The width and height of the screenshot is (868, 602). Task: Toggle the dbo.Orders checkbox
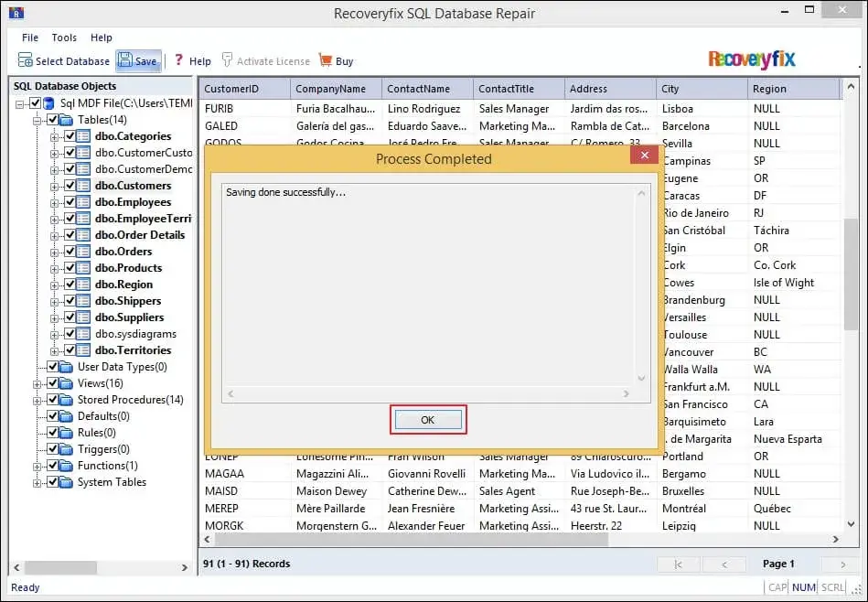click(x=70, y=252)
